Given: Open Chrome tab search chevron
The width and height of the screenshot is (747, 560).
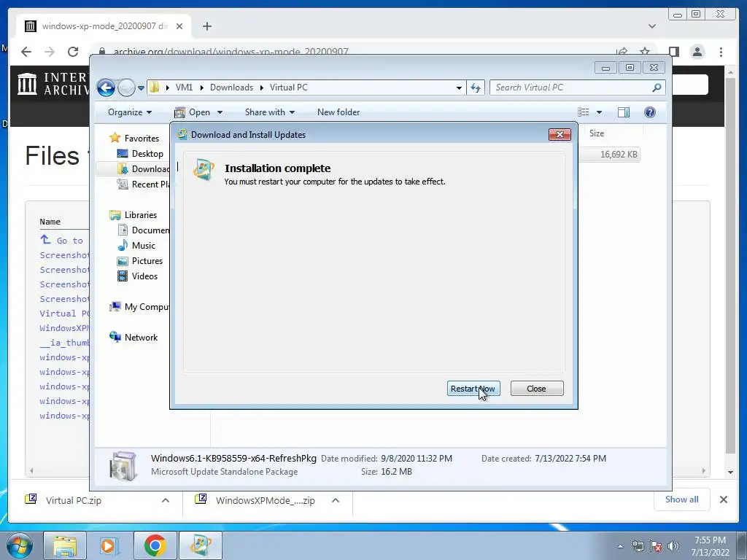Looking at the screenshot, I should [x=652, y=26].
